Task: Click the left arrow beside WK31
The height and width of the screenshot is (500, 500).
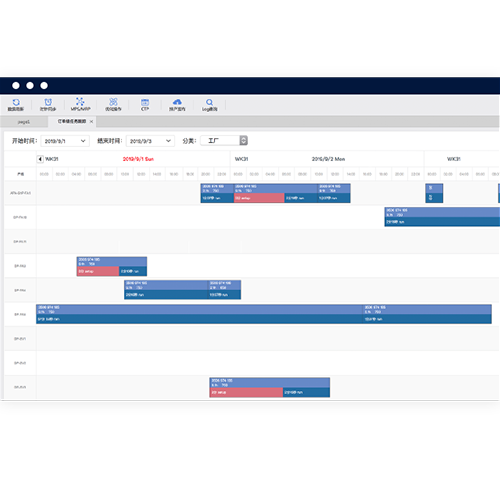Action: click(x=40, y=159)
